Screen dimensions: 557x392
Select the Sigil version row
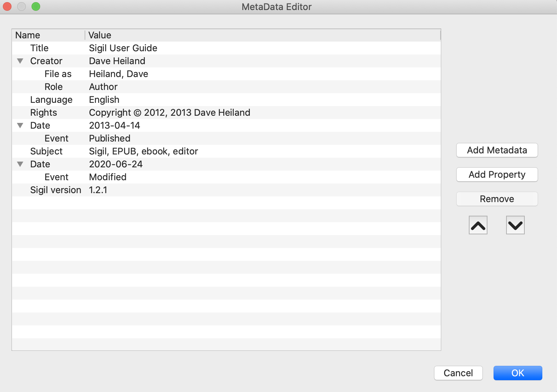[x=226, y=190]
